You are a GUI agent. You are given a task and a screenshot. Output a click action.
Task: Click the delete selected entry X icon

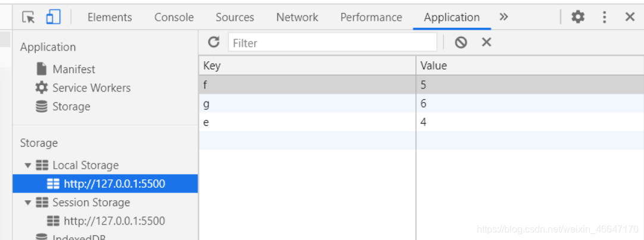point(486,42)
